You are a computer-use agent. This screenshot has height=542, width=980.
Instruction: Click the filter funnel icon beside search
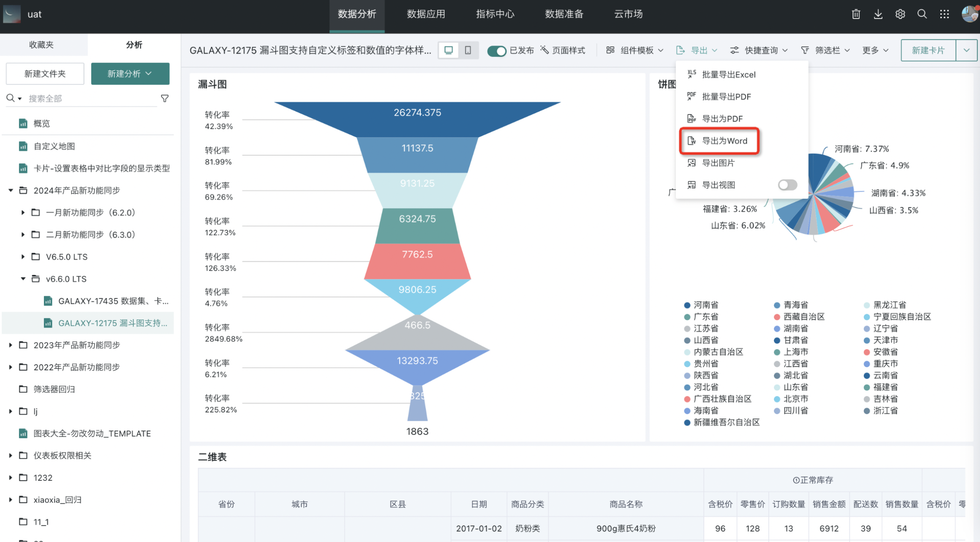(x=165, y=98)
